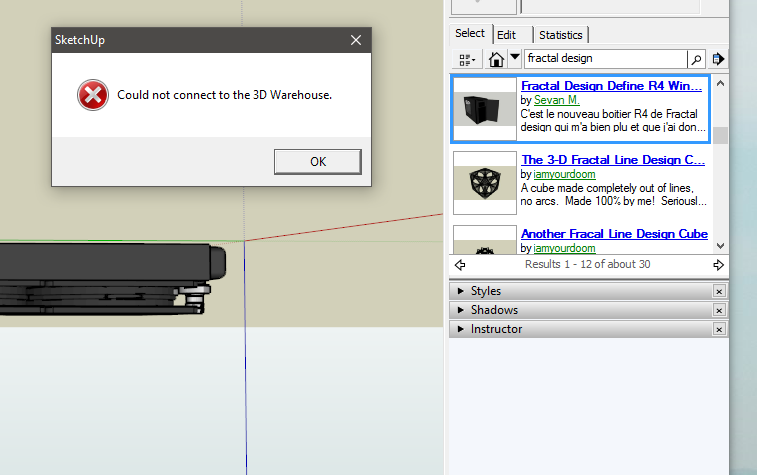Click the home In Model icon
The image size is (757, 475).
click(x=496, y=59)
